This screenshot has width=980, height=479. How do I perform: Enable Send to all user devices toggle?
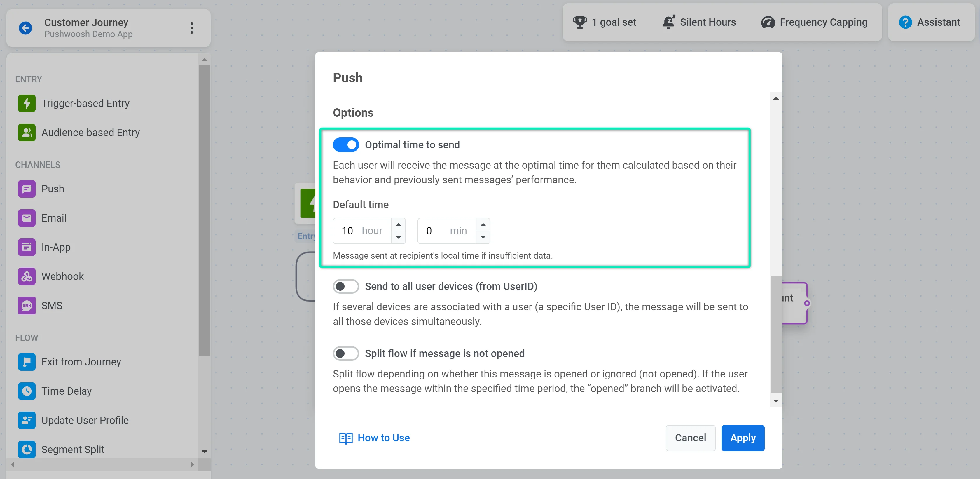pos(345,286)
